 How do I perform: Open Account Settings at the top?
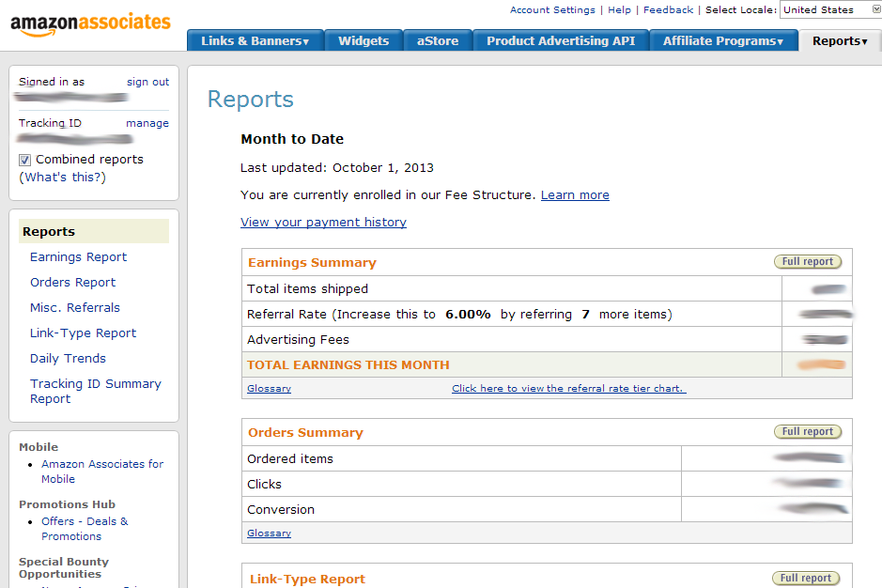tap(552, 9)
